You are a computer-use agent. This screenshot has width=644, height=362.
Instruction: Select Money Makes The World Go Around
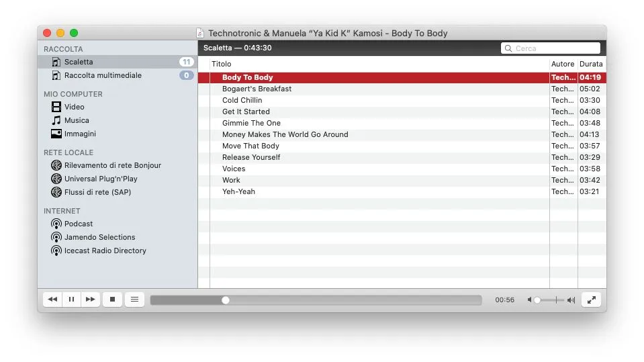pyautogui.click(x=402, y=135)
